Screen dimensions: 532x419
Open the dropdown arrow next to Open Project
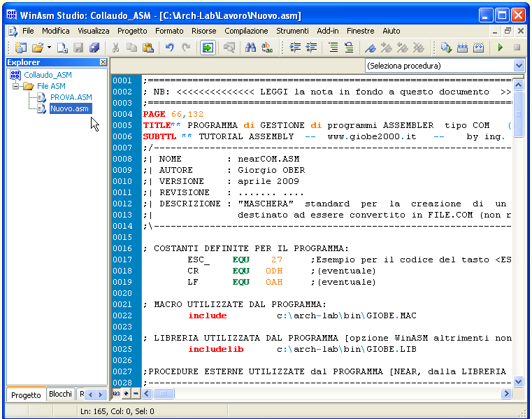click(x=49, y=48)
